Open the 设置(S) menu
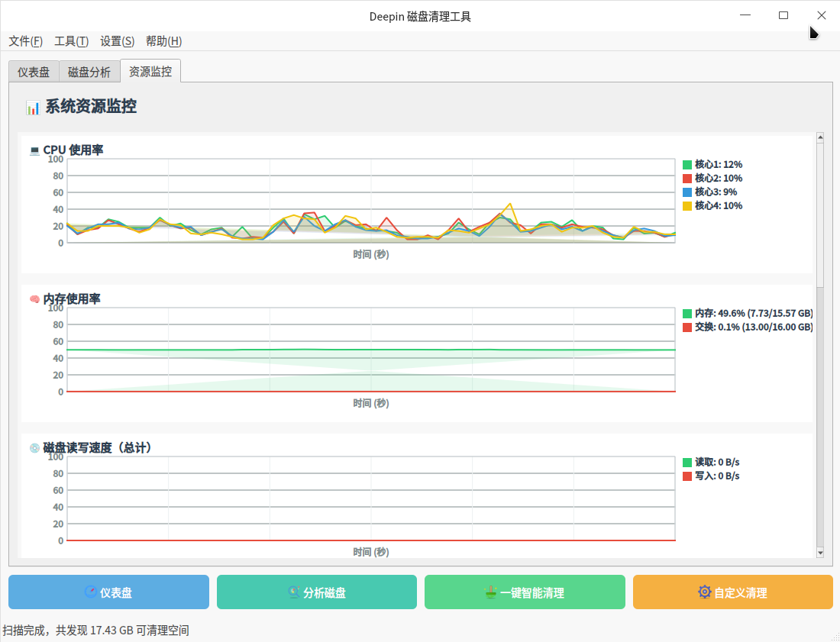This screenshot has height=642, width=840. coord(117,41)
